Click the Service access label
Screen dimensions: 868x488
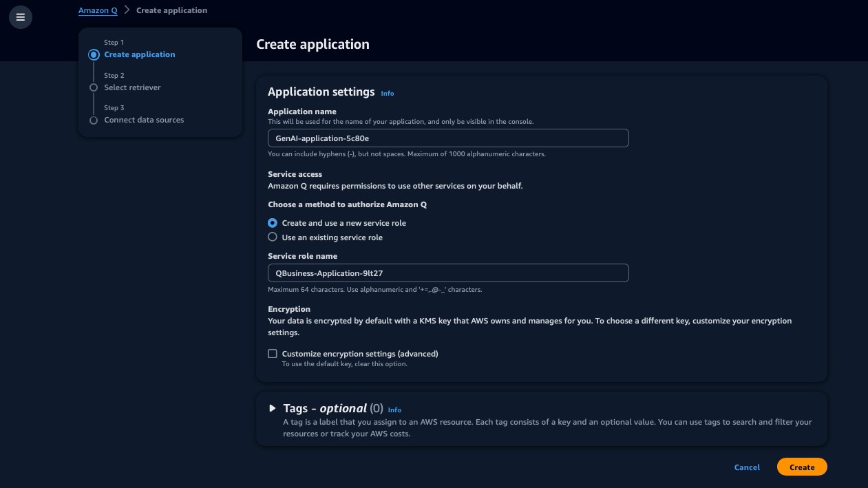pyautogui.click(x=295, y=174)
